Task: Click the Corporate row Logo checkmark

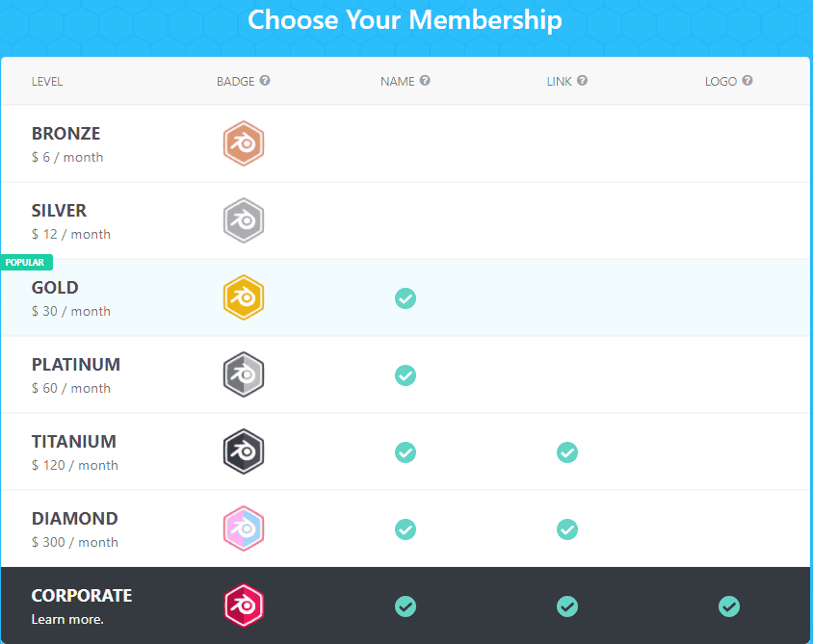Action: (x=729, y=606)
